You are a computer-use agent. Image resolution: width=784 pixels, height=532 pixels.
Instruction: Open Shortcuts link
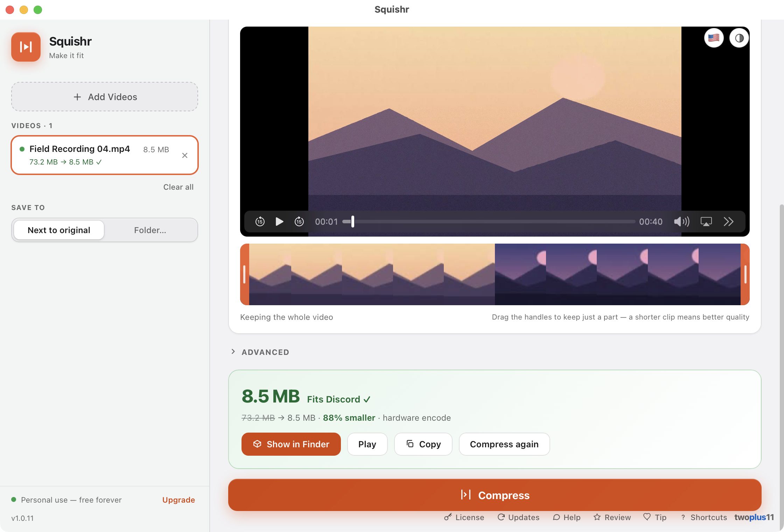pyautogui.click(x=704, y=517)
